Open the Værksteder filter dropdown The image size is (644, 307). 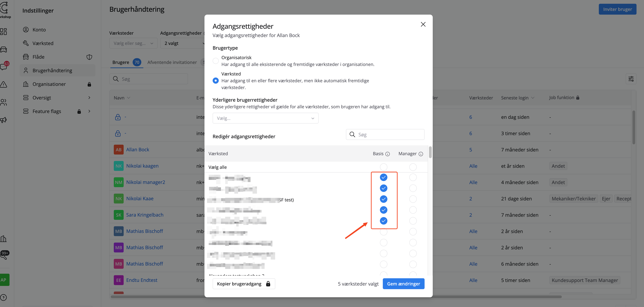click(133, 43)
